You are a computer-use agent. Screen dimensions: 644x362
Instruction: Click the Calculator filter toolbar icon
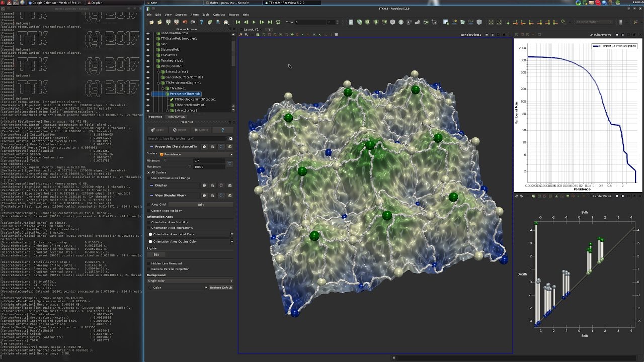(x=352, y=22)
